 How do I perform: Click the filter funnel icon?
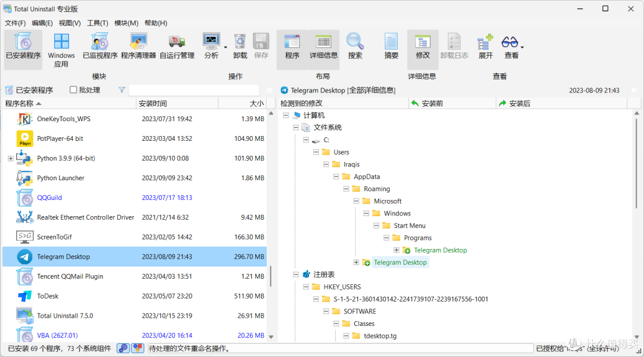pyautogui.click(x=122, y=90)
